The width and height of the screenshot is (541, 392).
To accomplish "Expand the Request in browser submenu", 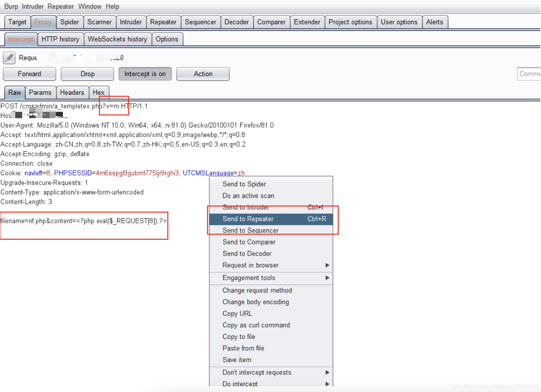I will (x=271, y=265).
